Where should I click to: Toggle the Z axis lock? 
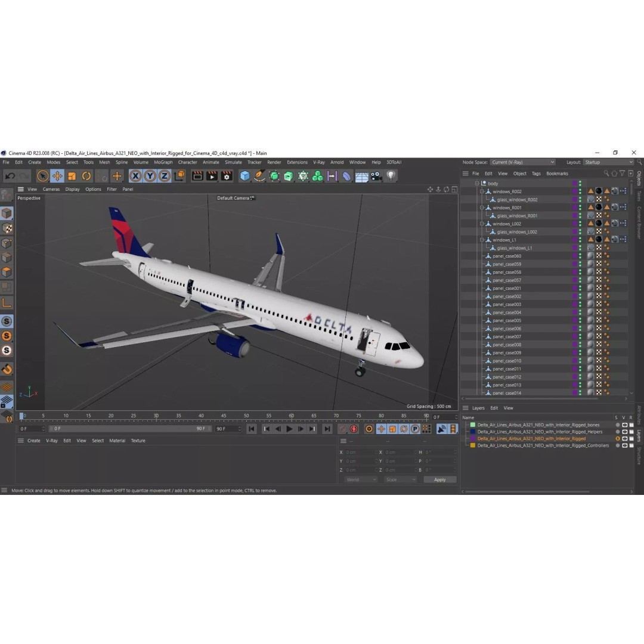[x=165, y=176]
